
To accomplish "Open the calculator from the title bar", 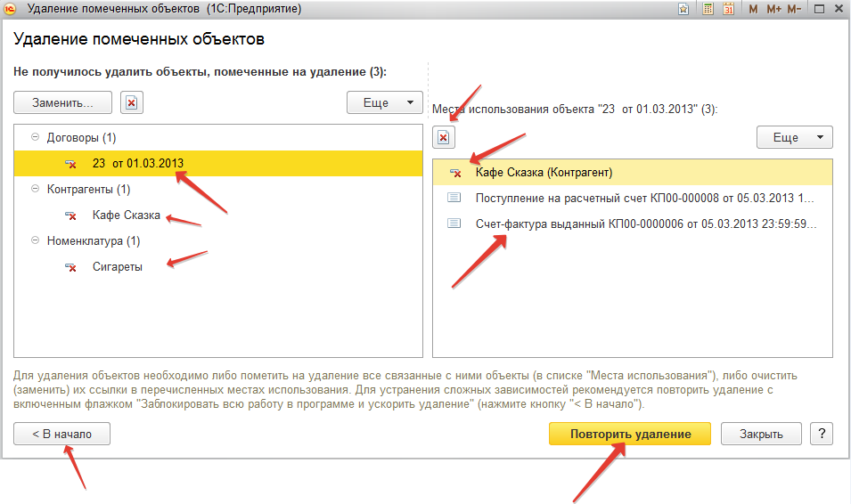I will [706, 9].
